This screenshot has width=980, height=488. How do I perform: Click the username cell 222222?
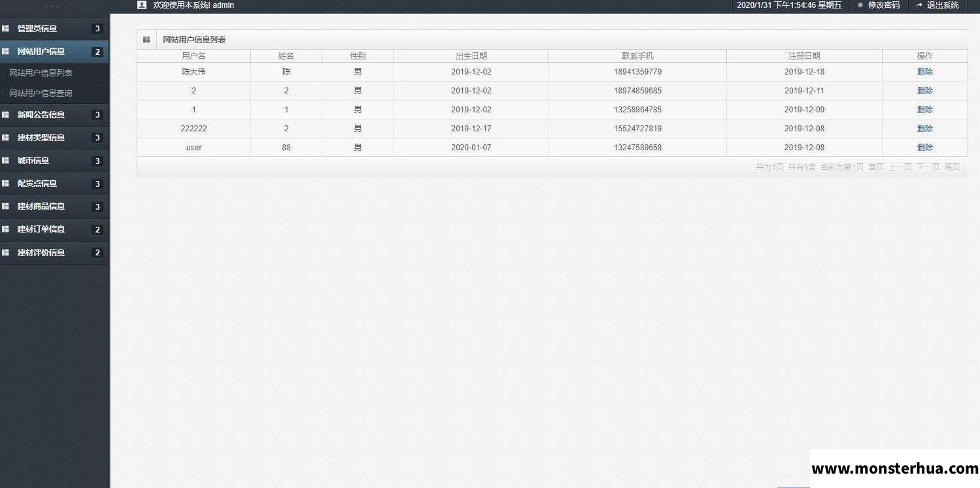click(x=194, y=129)
